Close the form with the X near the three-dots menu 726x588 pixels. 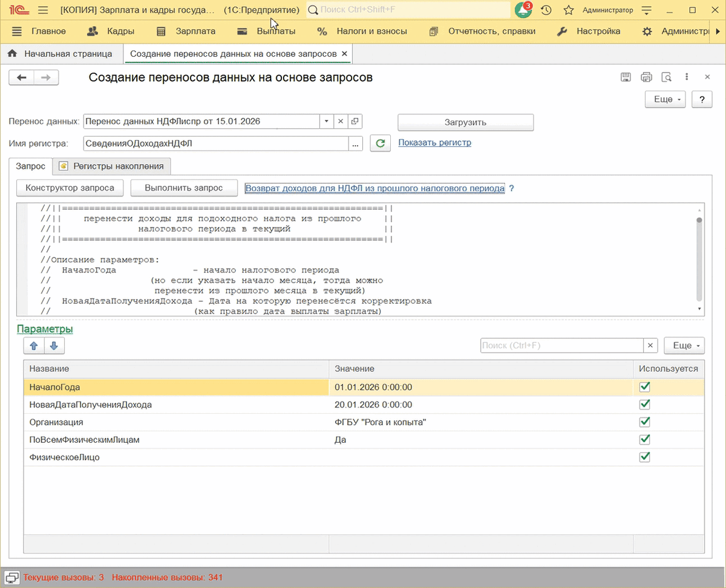point(707,77)
